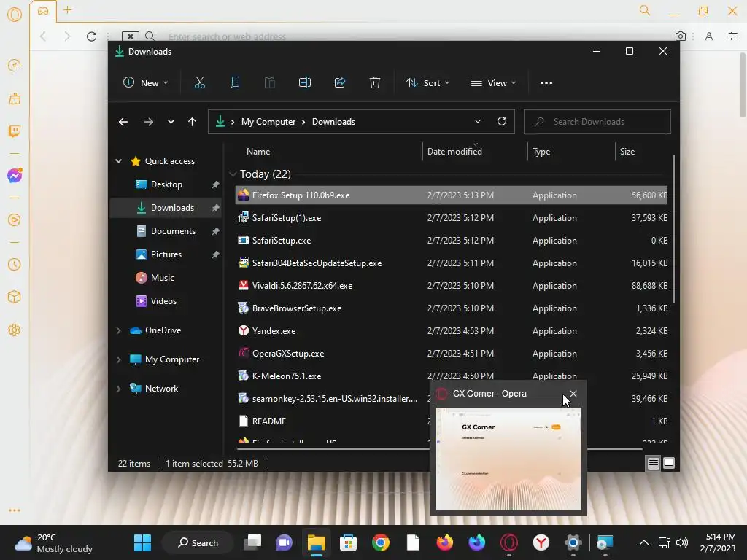Open the See more three-dots menu in Explorer
Image resolution: width=747 pixels, height=560 pixels.
click(x=546, y=83)
